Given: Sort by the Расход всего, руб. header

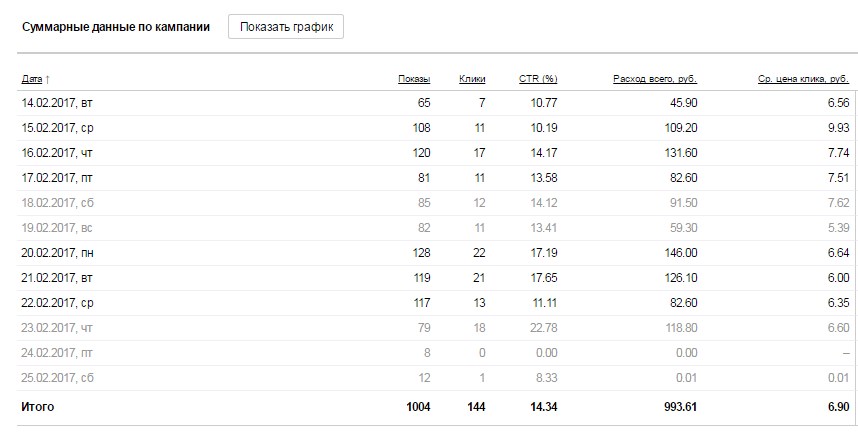Looking at the screenshot, I should (655, 78).
